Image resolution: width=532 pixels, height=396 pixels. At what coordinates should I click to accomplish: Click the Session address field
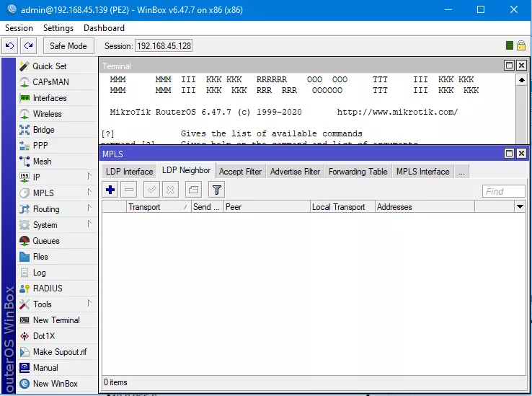point(164,46)
